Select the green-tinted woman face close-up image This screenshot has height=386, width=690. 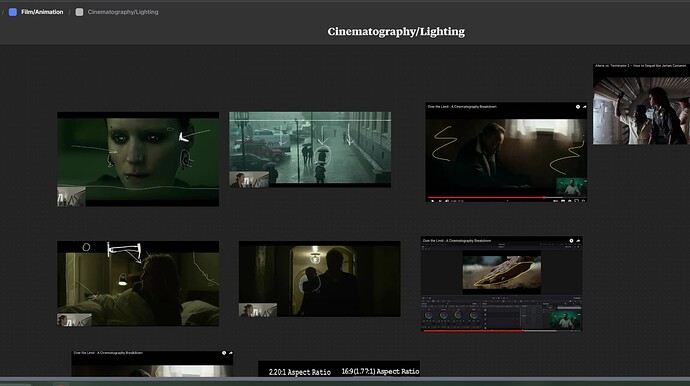[138, 159]
